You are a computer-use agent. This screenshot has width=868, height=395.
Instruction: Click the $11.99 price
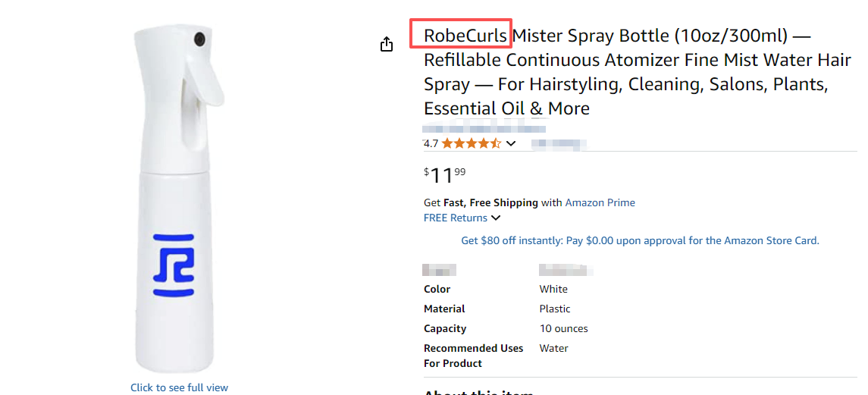click(445, 175)
